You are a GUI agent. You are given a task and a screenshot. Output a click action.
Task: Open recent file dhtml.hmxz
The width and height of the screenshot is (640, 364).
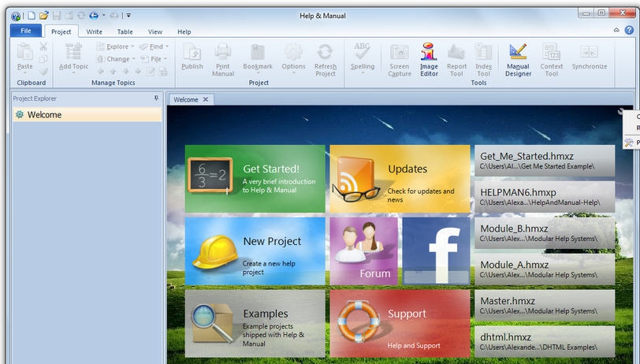coord(545,342)
